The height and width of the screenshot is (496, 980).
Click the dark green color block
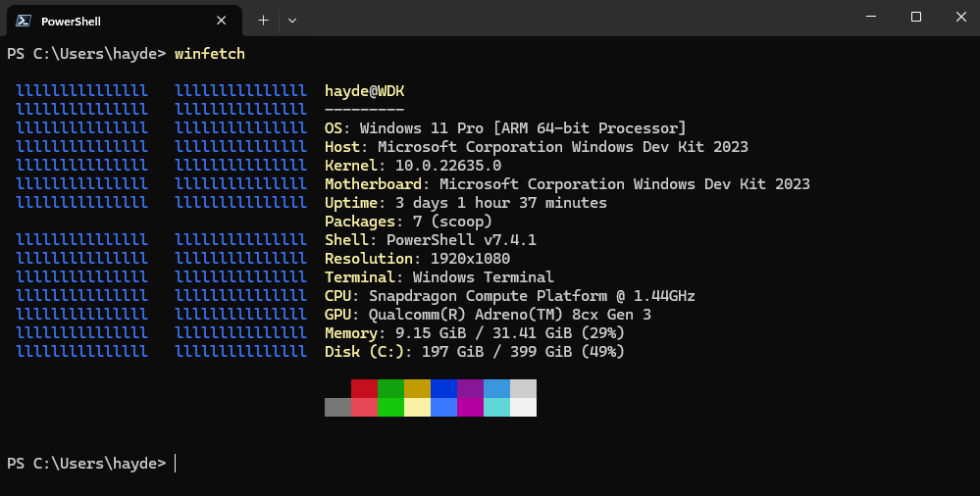390,388
